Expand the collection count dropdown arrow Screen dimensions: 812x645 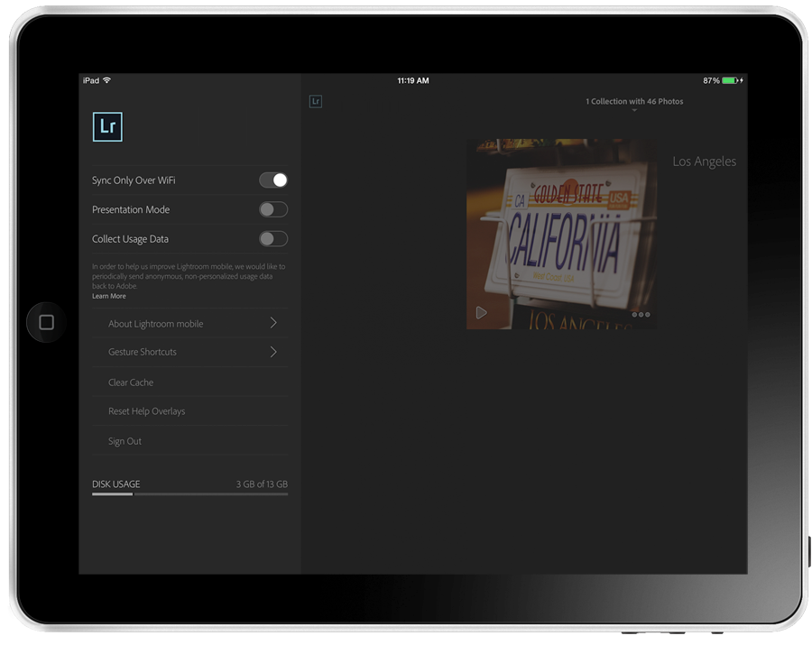point(634,110)
